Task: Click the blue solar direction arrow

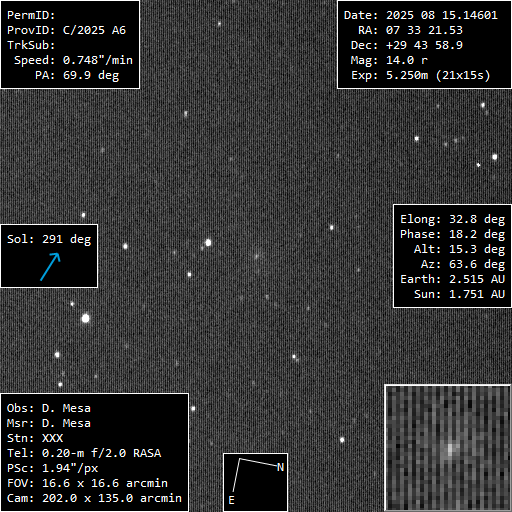Action: (50, 267)
